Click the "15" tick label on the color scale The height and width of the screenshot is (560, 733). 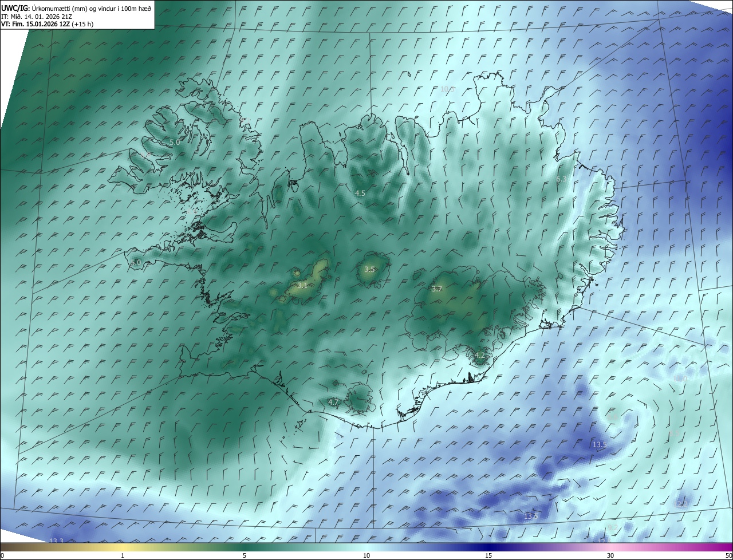coord(488,555)
